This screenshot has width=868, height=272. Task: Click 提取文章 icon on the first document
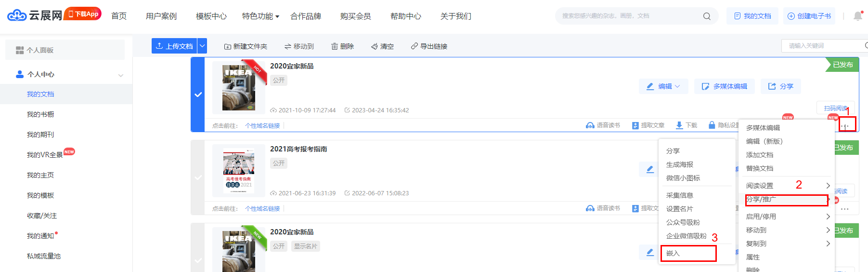click(x=635, y=125)
